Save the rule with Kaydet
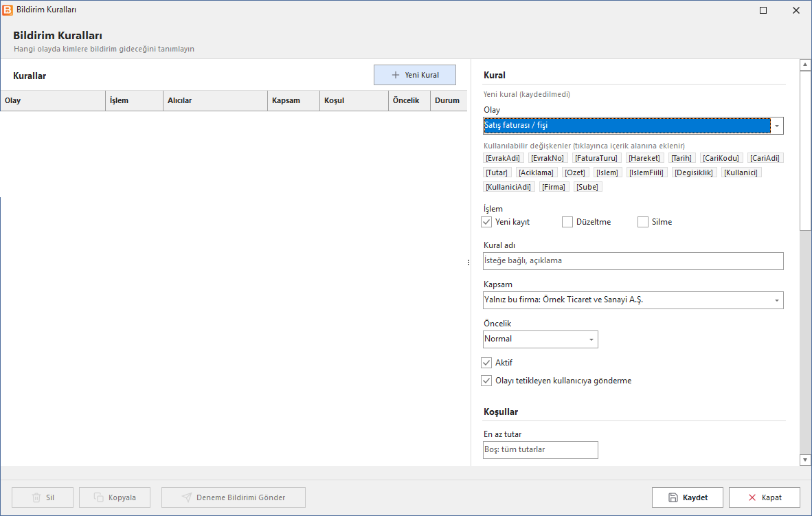Image resolution: width=812 pixels, height=516 pixels. pos(687,497)
